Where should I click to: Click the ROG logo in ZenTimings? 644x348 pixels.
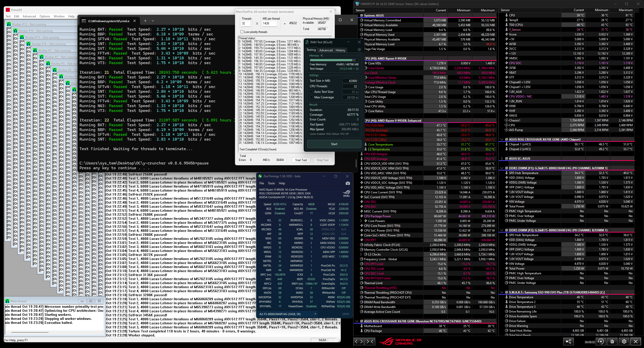coord(346,193)
